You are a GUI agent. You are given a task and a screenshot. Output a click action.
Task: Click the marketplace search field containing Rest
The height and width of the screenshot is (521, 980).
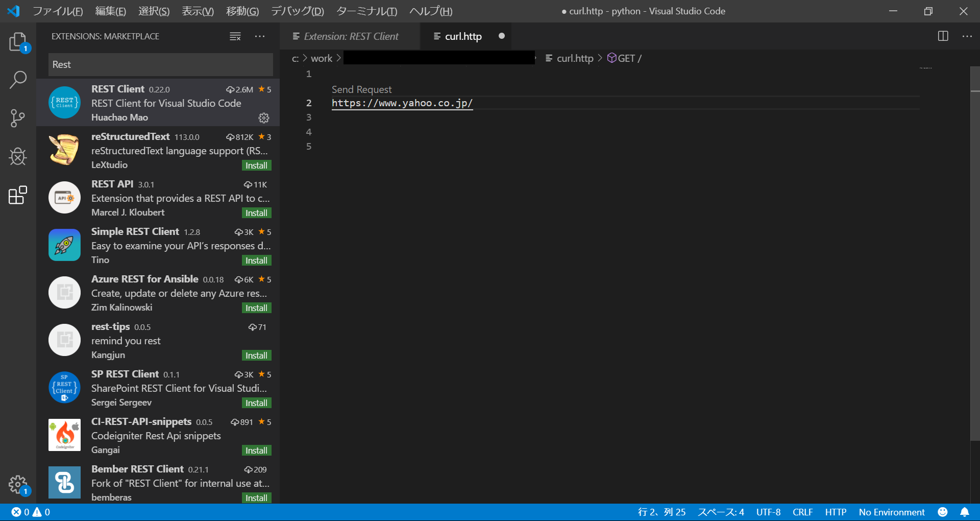point(161,64)
